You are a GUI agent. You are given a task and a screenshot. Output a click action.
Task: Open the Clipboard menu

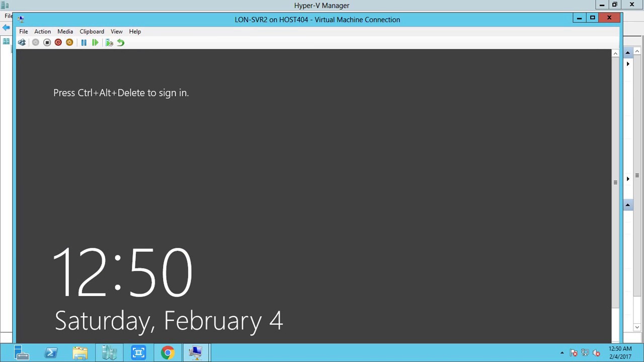click(x=92, y=31)
